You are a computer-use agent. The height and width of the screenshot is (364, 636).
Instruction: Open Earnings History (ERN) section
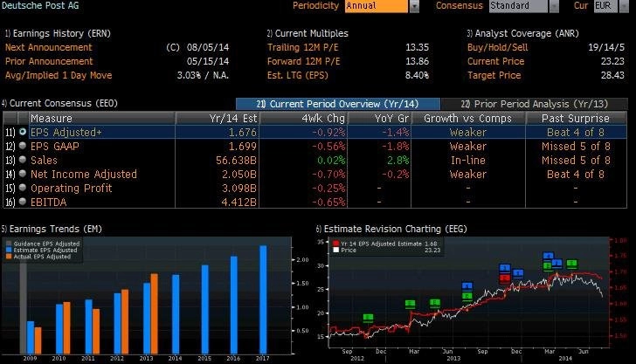(58, 33)
